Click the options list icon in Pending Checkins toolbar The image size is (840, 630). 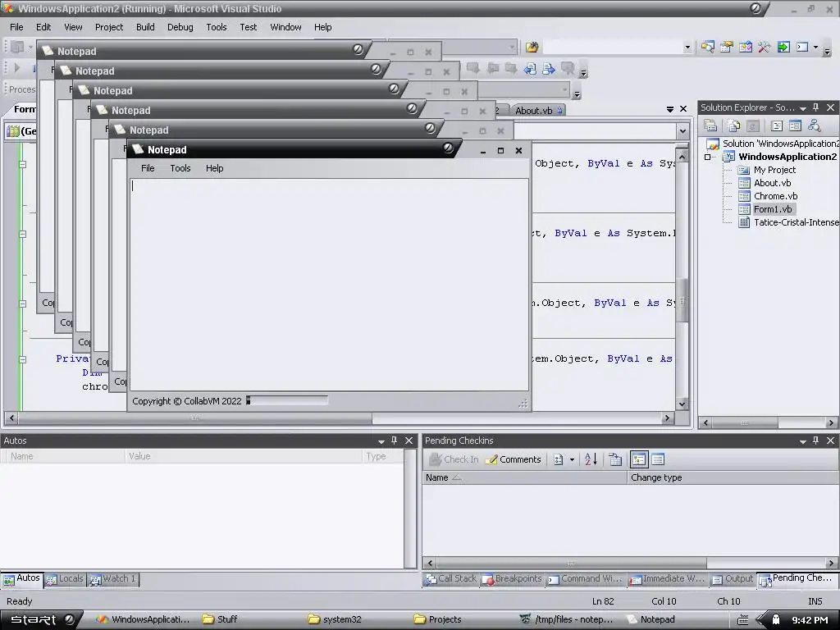[x=558, y=459]
